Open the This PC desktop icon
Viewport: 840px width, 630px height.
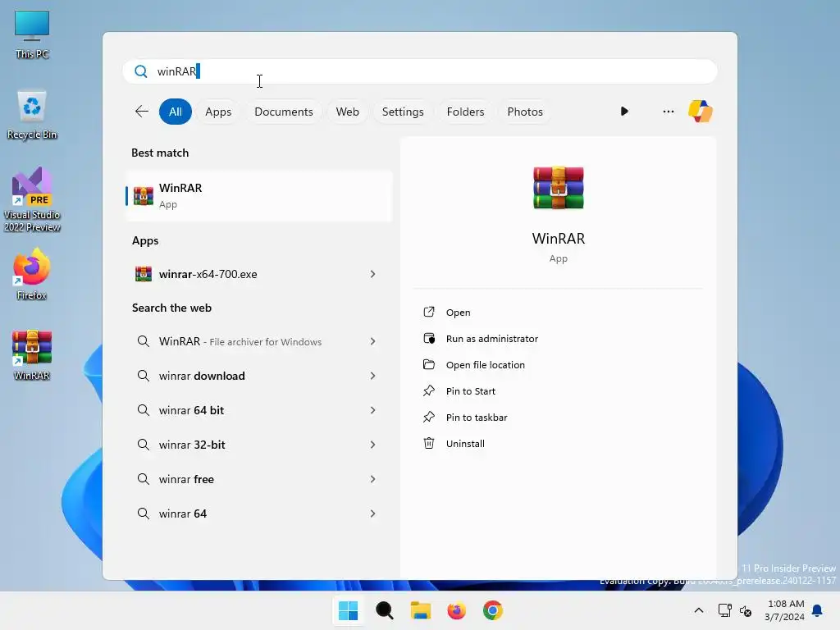coord(32,34)
